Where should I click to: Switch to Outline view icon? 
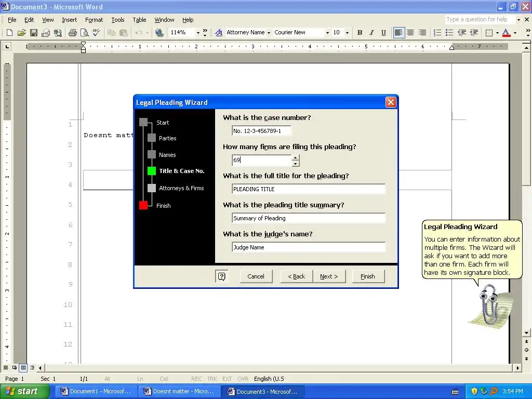click(32, 367)
